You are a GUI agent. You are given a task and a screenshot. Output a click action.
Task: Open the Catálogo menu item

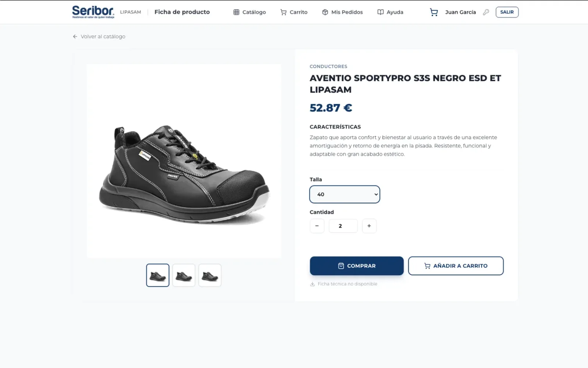point(250,12)
